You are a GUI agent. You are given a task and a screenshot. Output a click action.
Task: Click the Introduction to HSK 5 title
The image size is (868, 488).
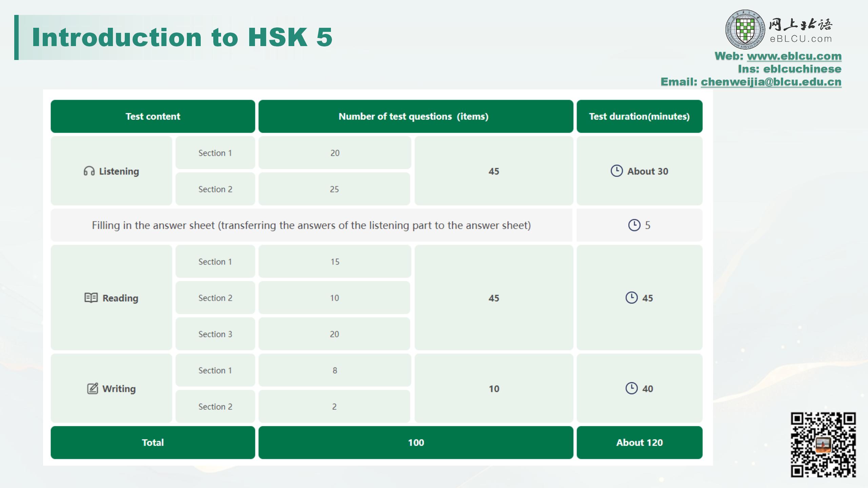(x=182, y=37)
